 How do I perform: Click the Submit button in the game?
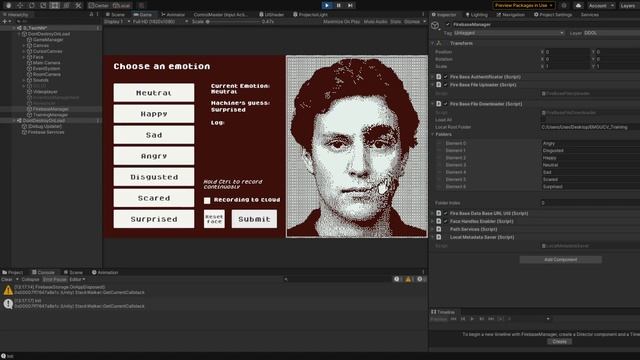click(254, 219)
